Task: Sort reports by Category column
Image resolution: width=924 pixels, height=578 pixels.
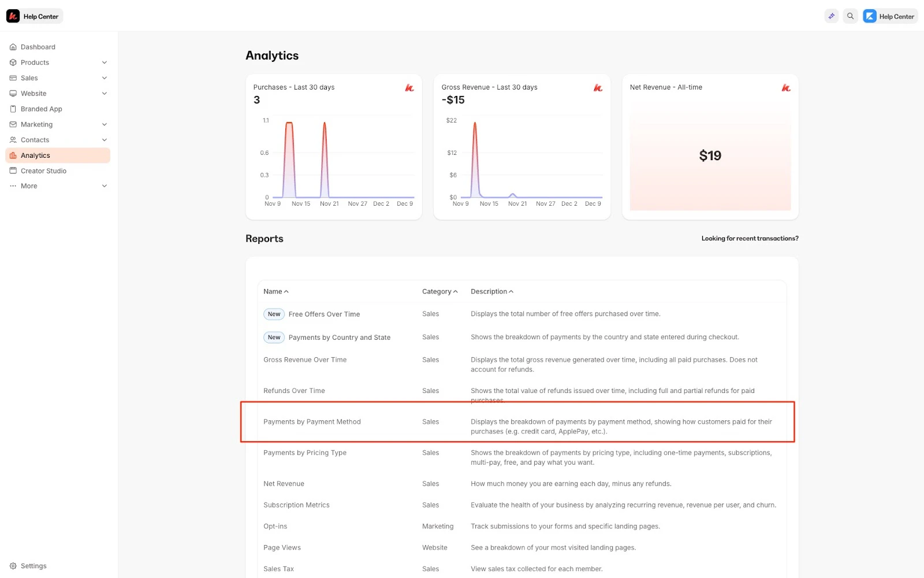Action: (440, 291)
